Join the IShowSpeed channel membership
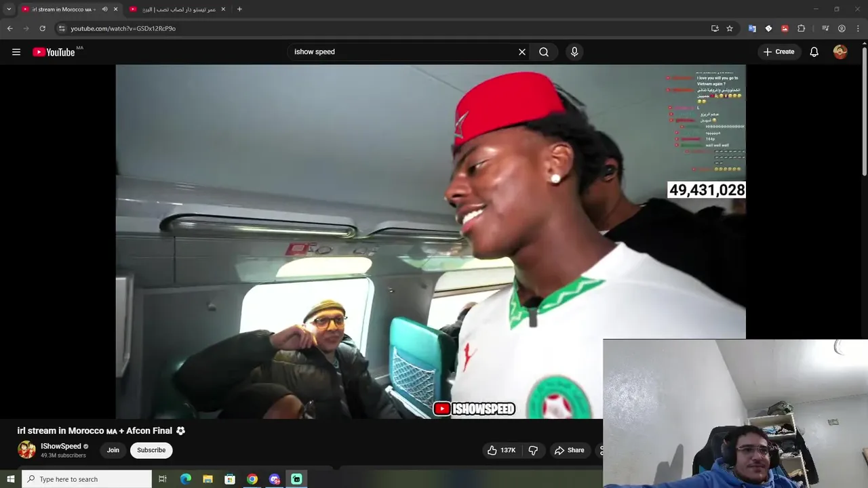This screenshot has width=868, height=488. [113, 450]
